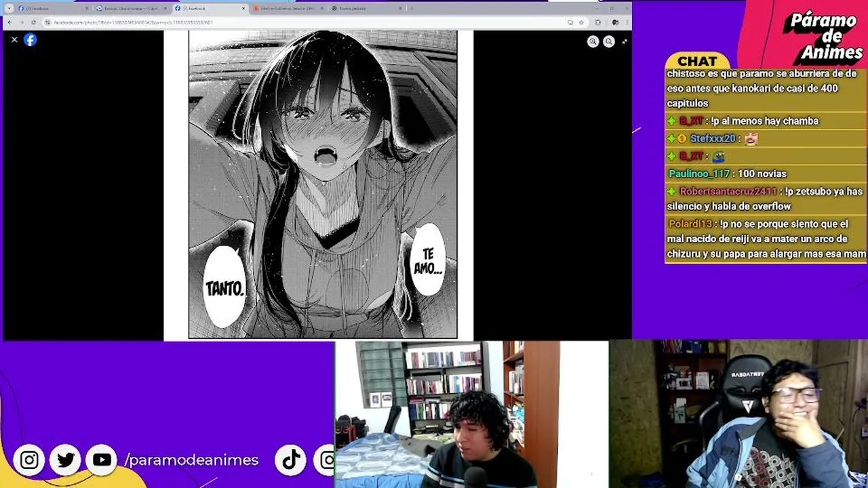This screenshot has height=488, width=868.
Task: Open the tab search dropdown
Action: coord(9,8)
